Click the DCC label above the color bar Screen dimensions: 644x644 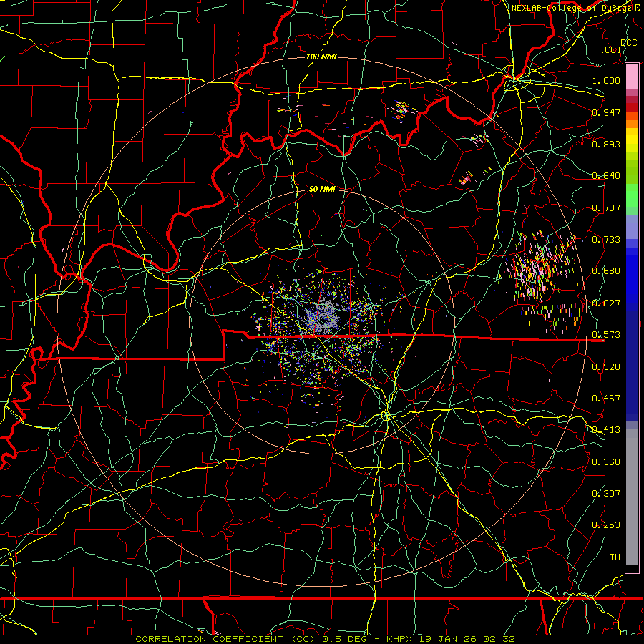(628, 43)
